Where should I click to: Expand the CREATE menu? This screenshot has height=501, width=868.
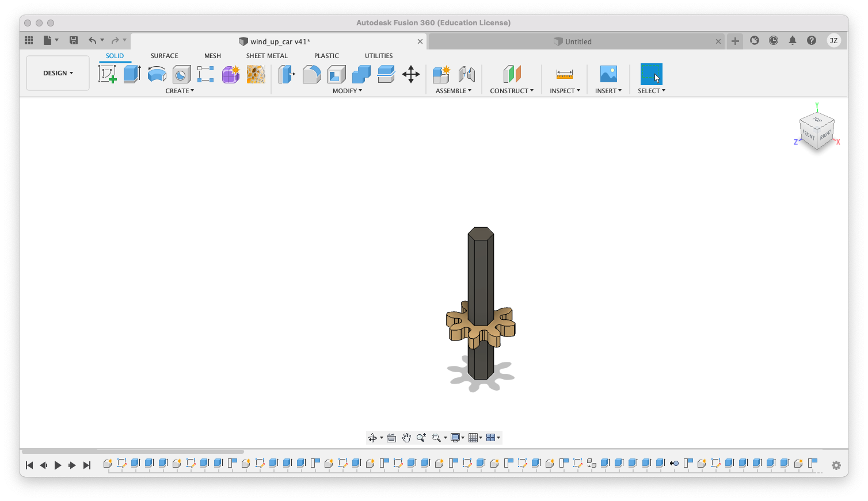tap(180, 91)
